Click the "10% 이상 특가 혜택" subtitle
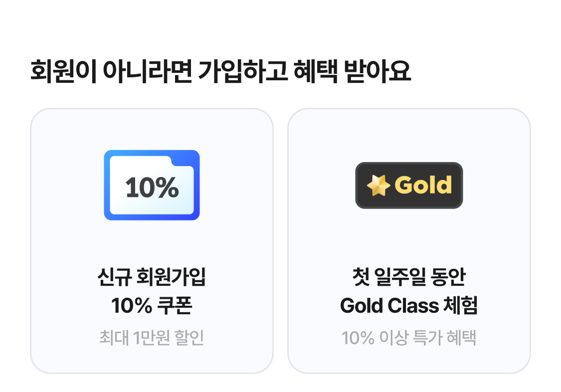This screenshot has height=392, width=561. click(409, 338)
